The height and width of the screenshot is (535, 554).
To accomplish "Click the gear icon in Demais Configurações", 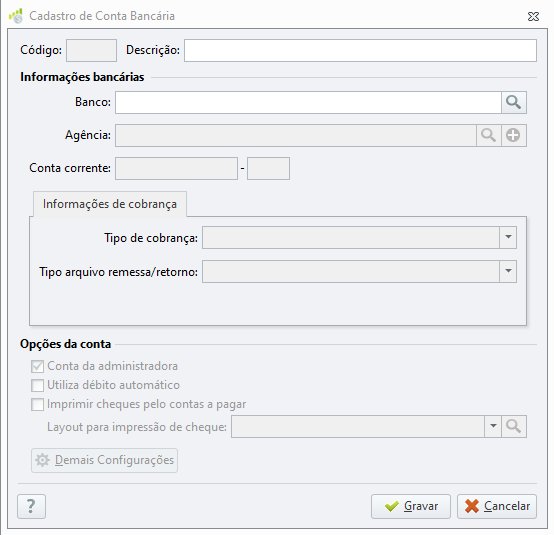I will [43, 460].
